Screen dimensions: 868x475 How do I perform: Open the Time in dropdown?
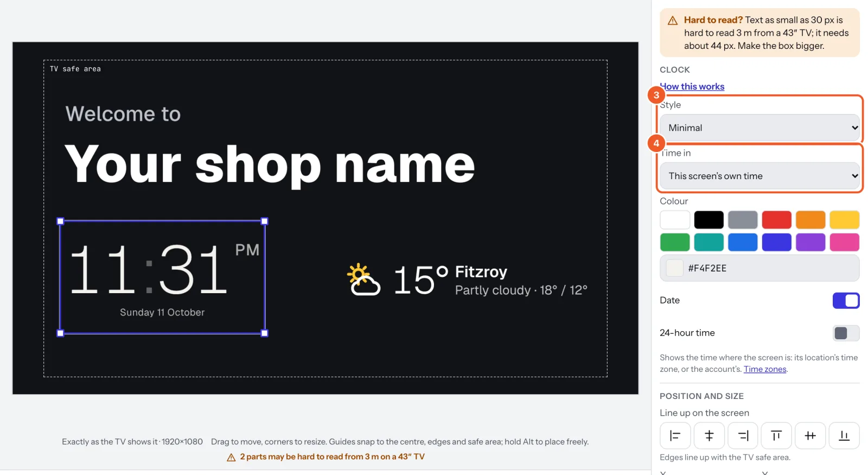pos(759,176)
